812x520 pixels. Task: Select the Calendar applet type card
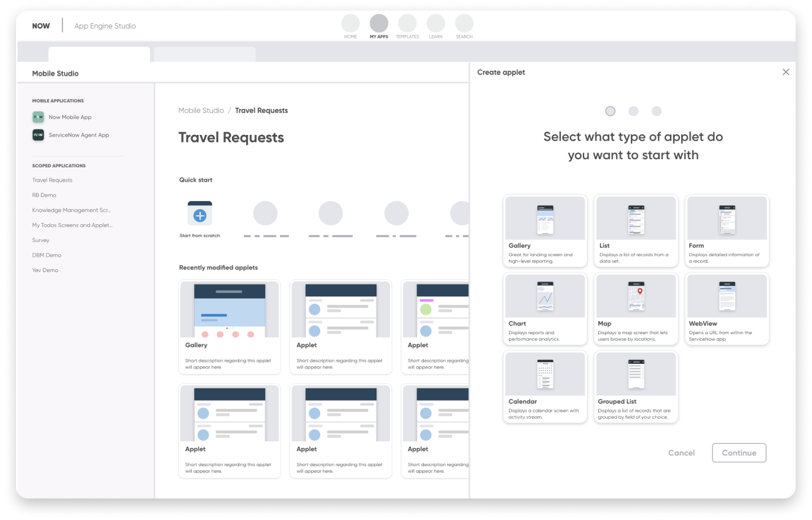(x=545, y=387)
